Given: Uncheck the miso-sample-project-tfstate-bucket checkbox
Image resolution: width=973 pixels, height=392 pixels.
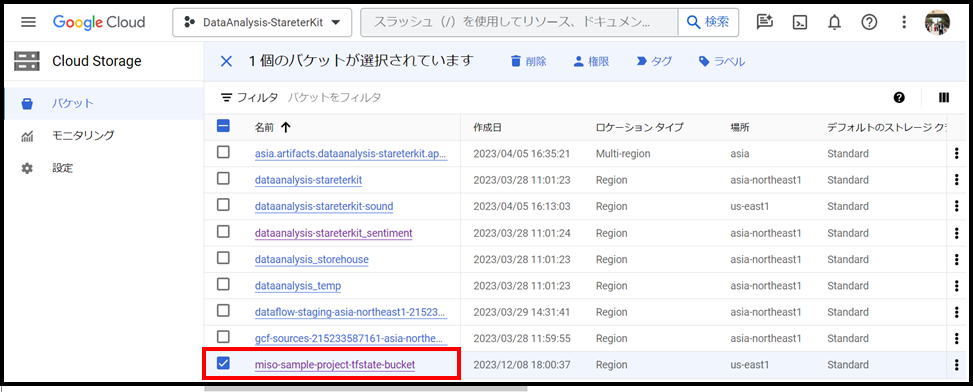Looking at the screenshot, I should 223,363.
